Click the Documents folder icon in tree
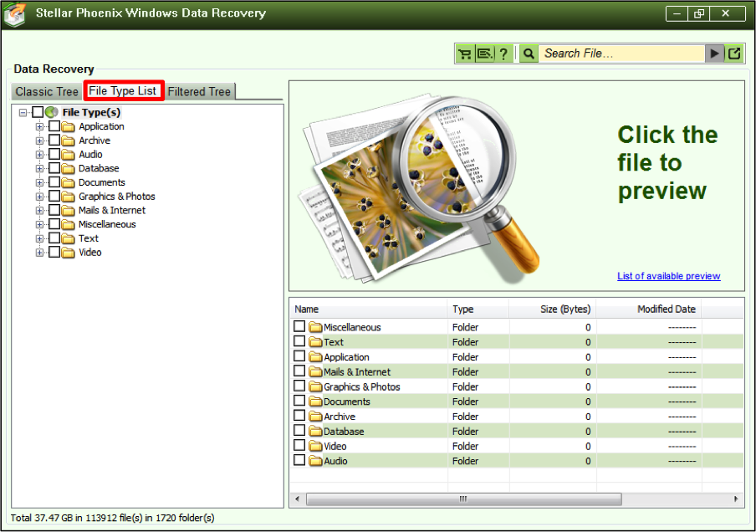Screen dimensions: 756x532 tap(68, 183)
